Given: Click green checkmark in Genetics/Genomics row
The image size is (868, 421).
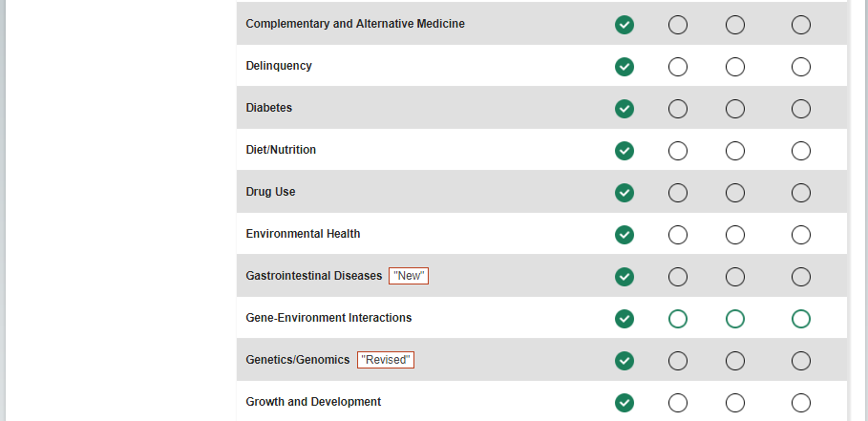Looking at the screenshot, I should tap(625, 361).
